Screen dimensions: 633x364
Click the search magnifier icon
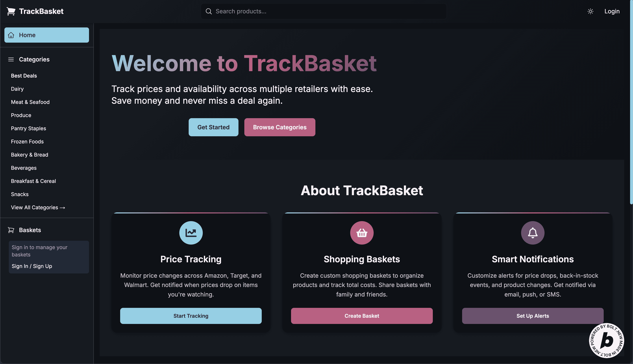208,11
